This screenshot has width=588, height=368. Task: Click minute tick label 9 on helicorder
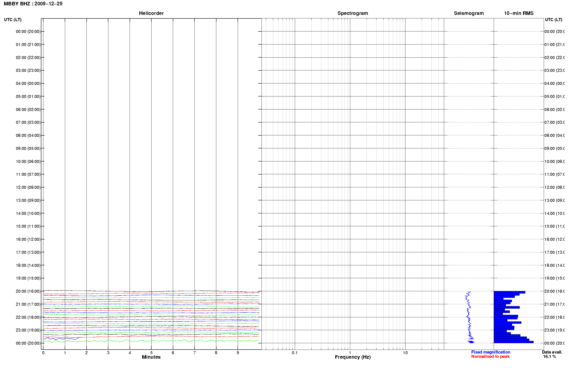click(238, 353)
